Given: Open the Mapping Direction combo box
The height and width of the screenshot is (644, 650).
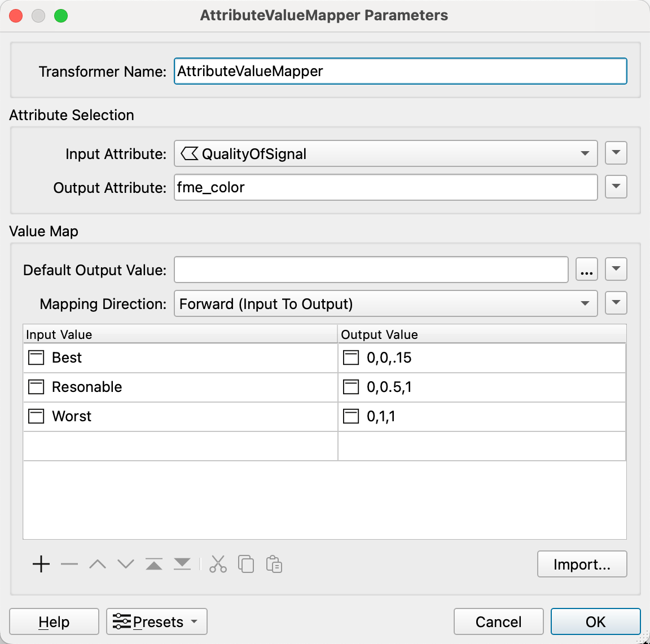Looking at the screenshot, I should click(x=385, y=304).
